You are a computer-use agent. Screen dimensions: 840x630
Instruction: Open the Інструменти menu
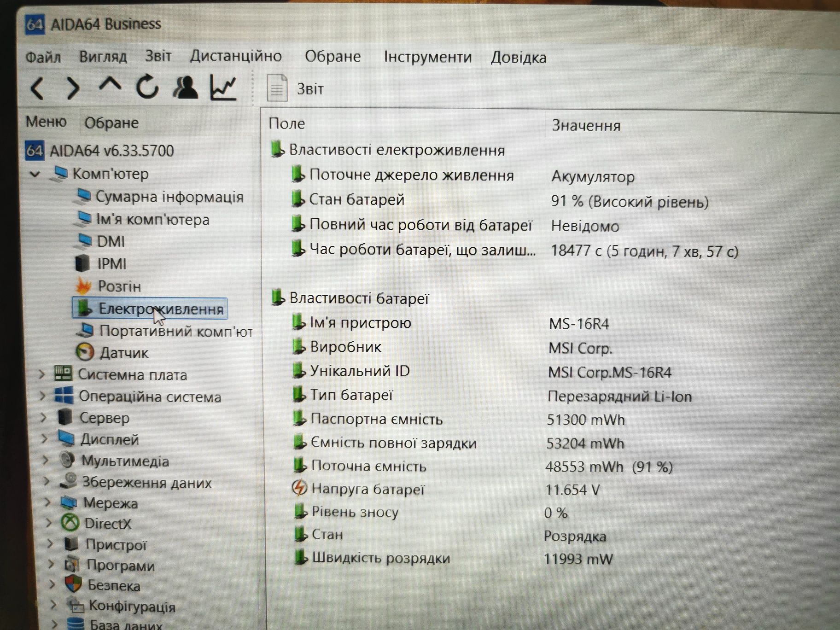click(428, 57)
